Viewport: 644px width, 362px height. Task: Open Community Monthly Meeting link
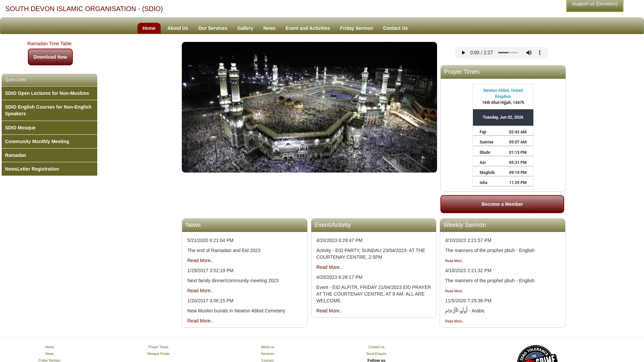point(49,141)
